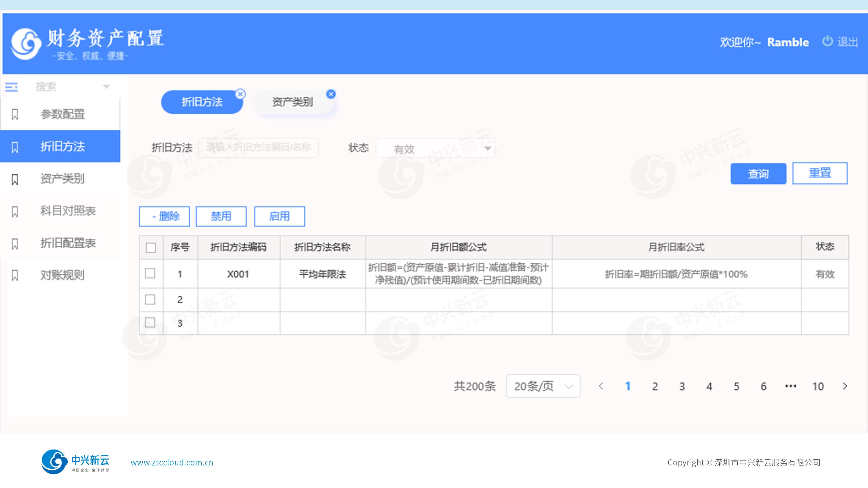Click the 月折旧率公式 column header
This screenshot has width=868, height=488.
point(676,247)
